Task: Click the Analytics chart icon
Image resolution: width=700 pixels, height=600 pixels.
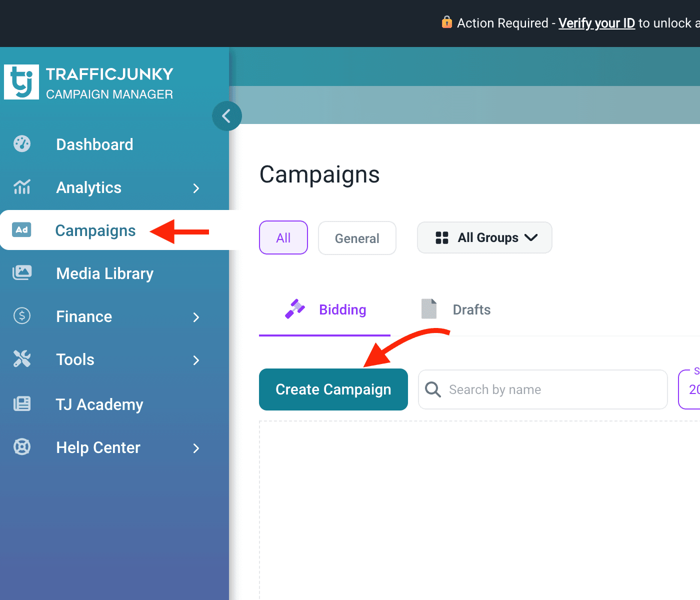Action: click(22, 187)
